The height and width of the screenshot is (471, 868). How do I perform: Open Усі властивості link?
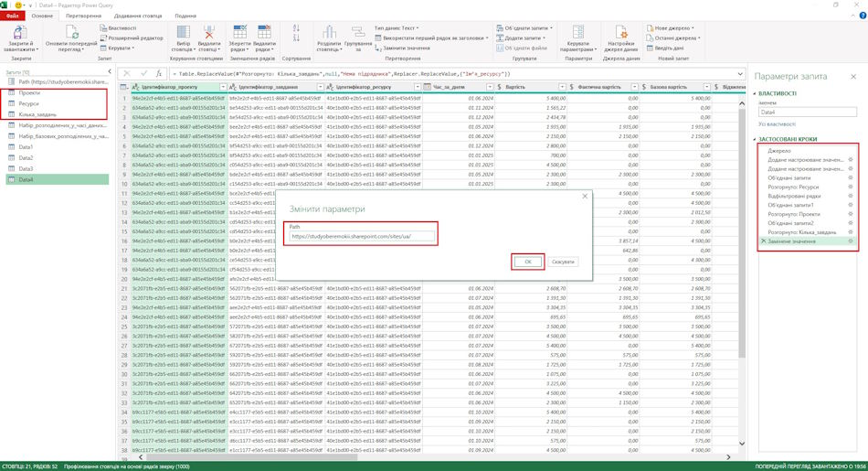(777, 124)
